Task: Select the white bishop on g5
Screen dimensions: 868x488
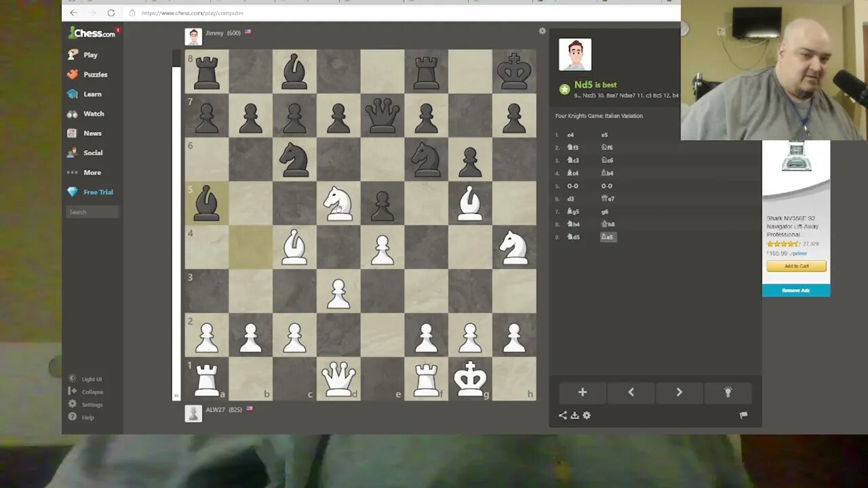Action: pyautogui.click(x=470, y=203)
